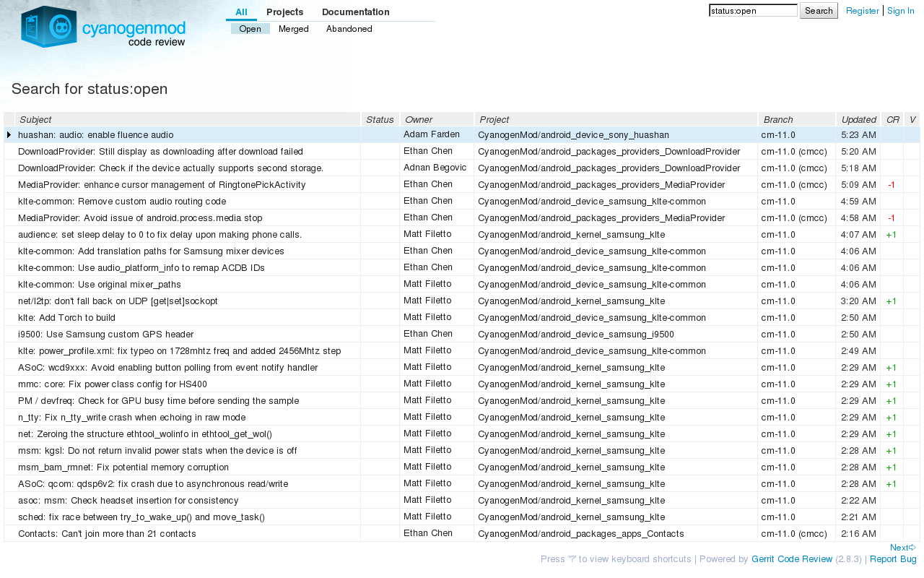Open the All menu tab

[x=241, y=12]
